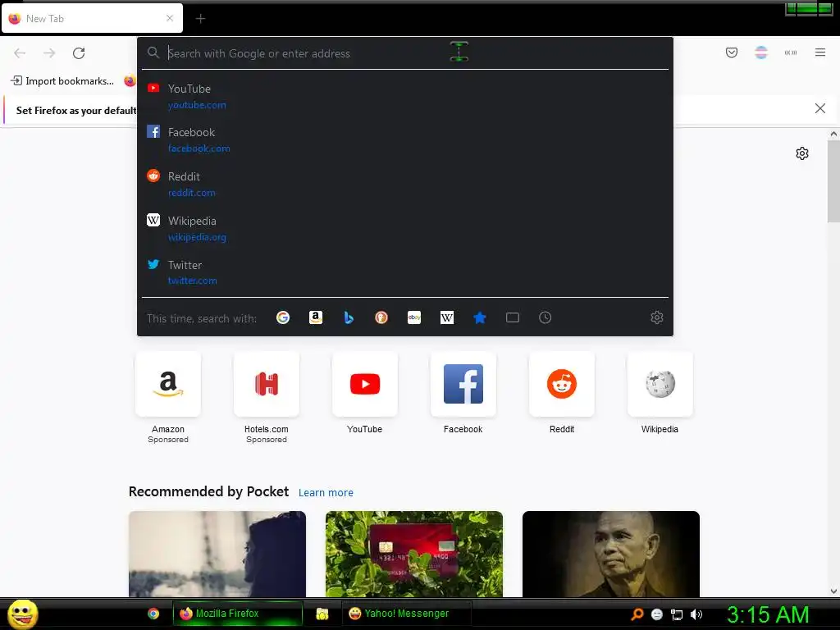Open search settings gear in urlbar panel
840x630 pixels.
click(657, 317)
